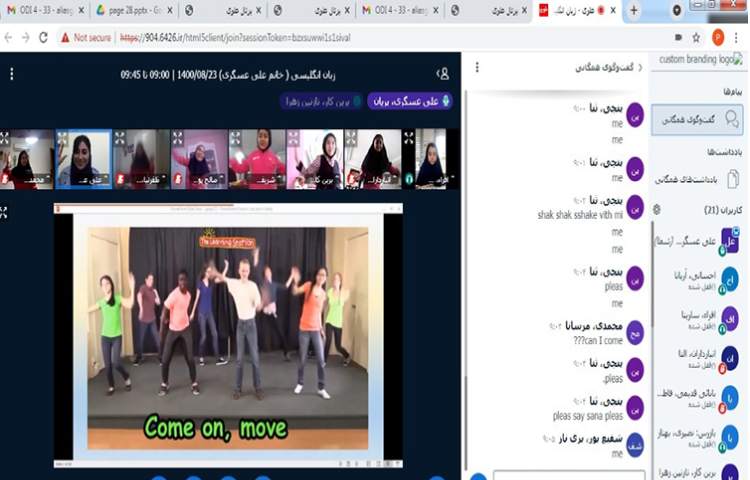Select گفت‌وگوی همگانی public chat in sidebar
The image size is (750, 480).
698,120
